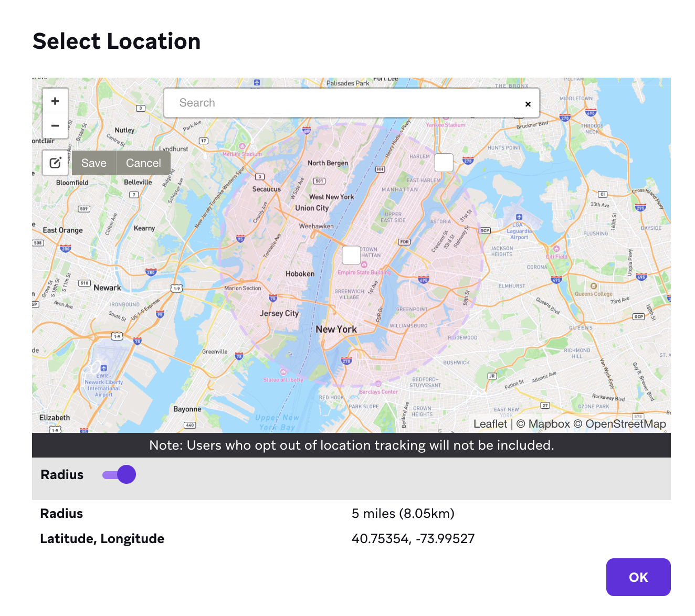
Task: Open the OpenStreetMap attribution link
Action: coord(625,424)
